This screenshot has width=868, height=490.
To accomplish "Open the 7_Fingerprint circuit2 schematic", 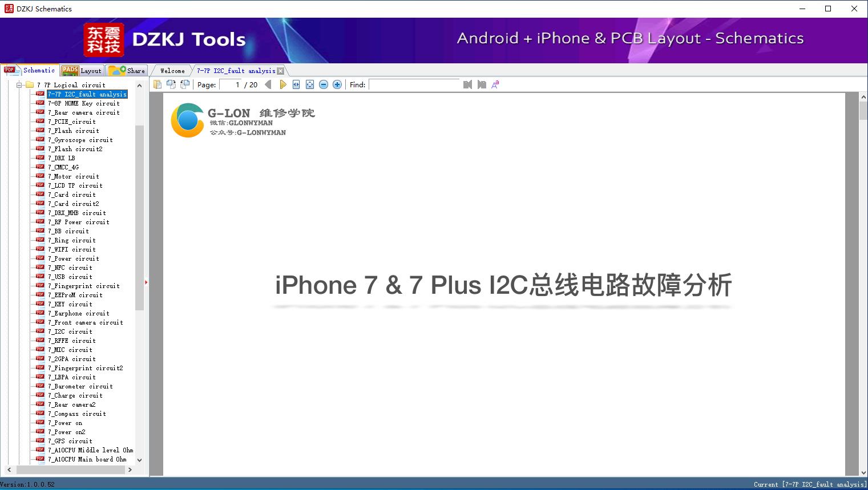I will [x=86, y=368].
